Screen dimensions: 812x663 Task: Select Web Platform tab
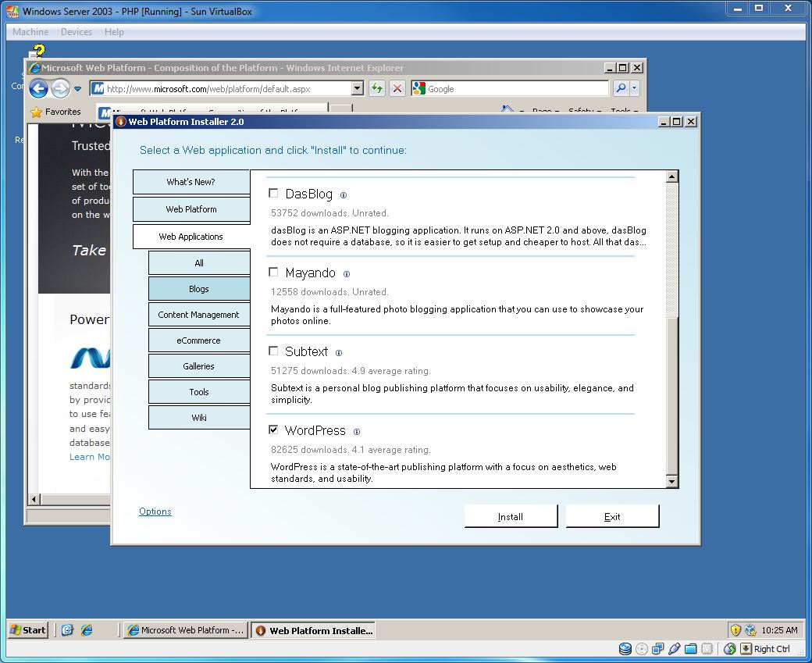[x=191, y=209]
